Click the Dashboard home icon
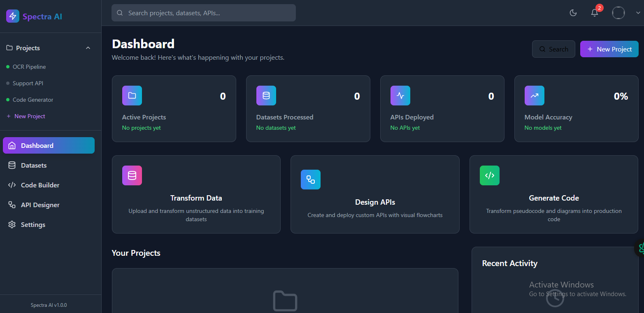This screenshot has height=313, width=644. pos(12,145)
